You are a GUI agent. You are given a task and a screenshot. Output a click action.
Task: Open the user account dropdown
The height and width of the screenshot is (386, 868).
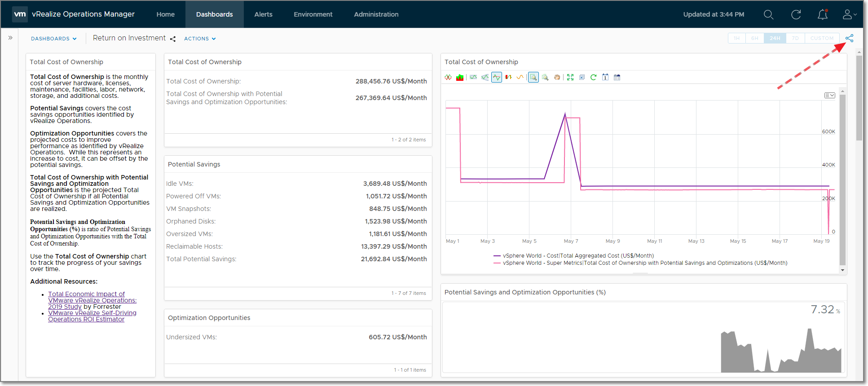[x=849, y=14]
